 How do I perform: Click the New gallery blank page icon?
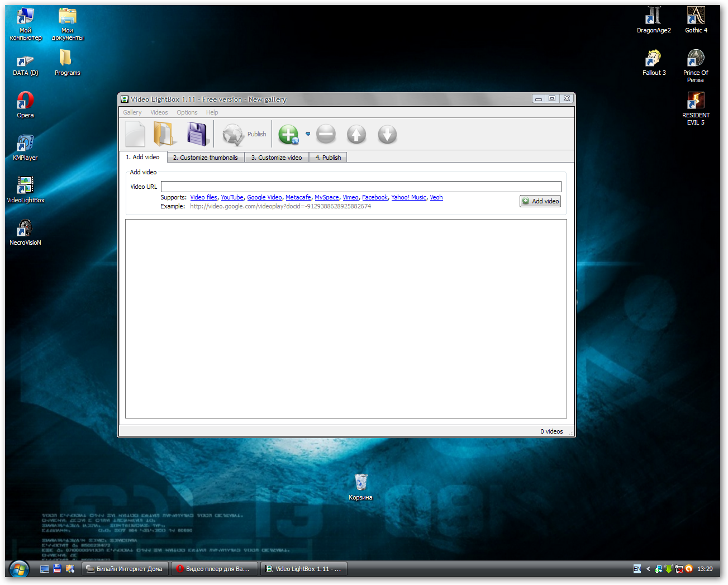click(135, 135)
